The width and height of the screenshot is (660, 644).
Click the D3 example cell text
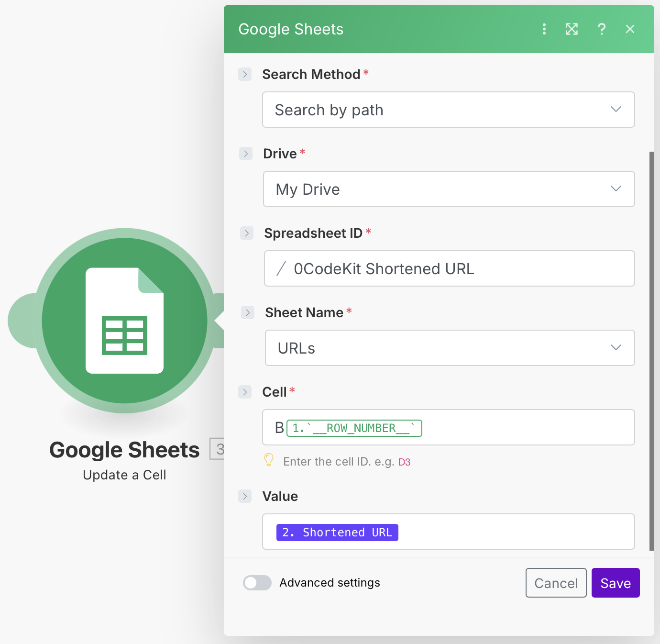point(405,462)
